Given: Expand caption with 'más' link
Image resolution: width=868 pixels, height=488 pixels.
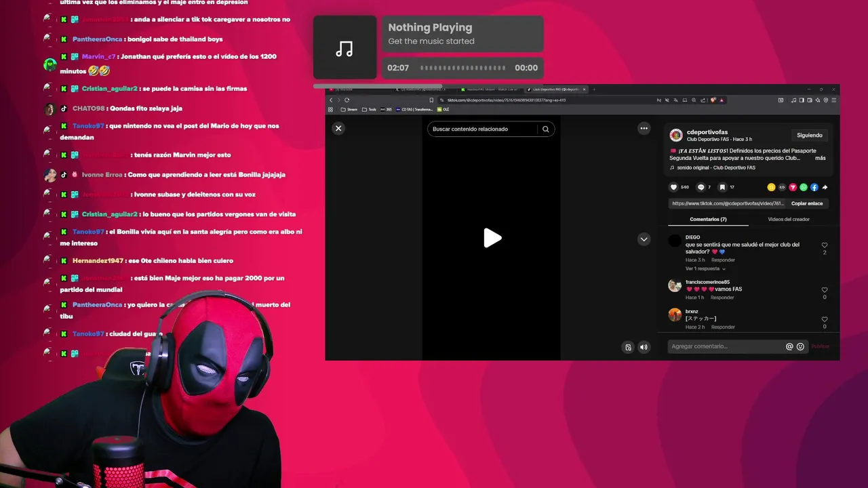Looking at the screenshot, I should pos(821,158).
